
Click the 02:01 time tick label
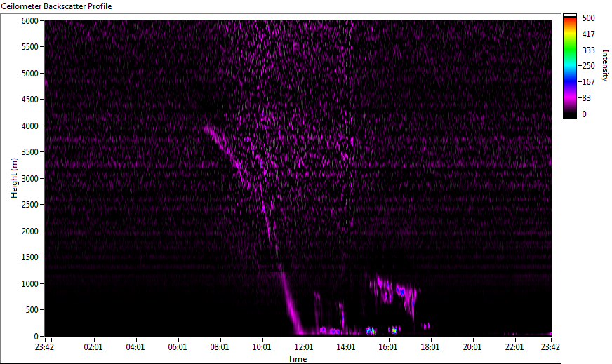[x=93, y=347]
